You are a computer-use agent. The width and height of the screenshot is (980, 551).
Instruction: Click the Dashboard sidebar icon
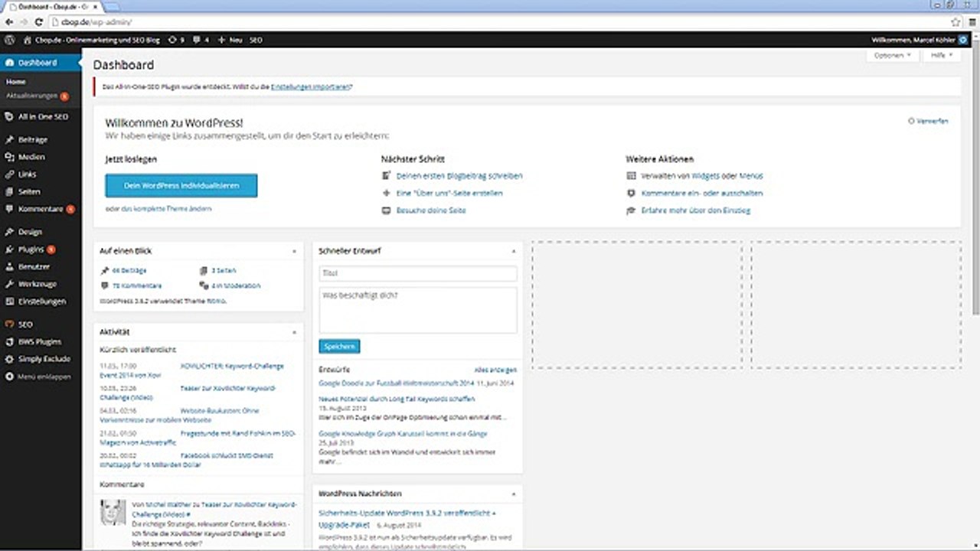[x=9, y=63]
